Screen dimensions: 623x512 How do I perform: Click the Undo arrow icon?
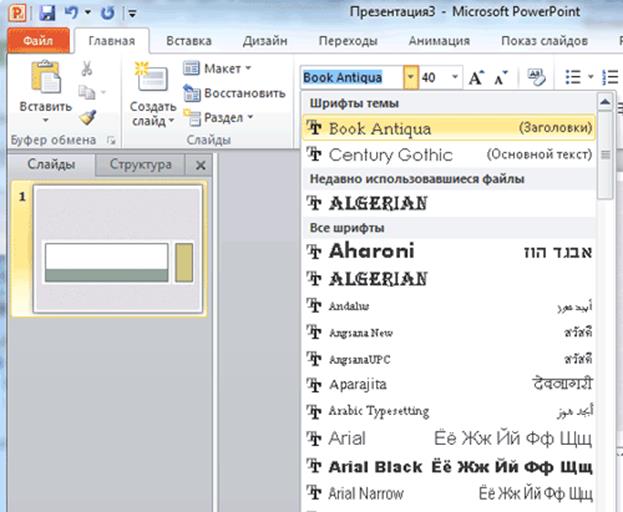tap(73, 13)
